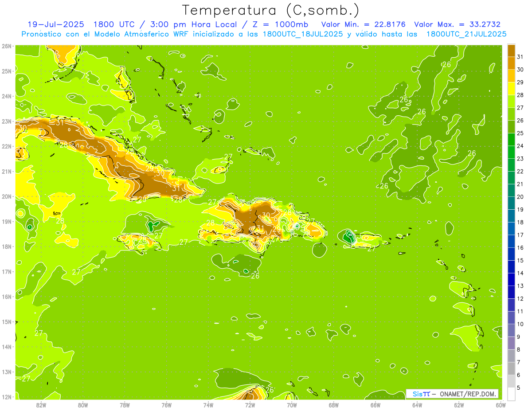Click the white swatch below 5 on color scale

511,394
